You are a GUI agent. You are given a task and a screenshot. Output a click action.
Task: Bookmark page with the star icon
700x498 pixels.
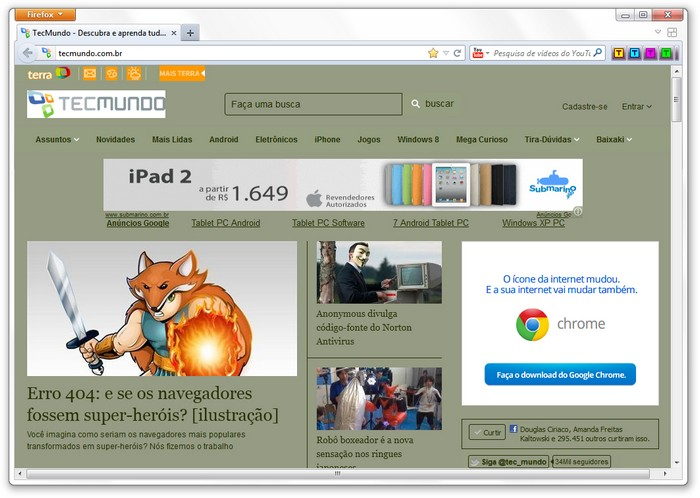click(433, 53)
